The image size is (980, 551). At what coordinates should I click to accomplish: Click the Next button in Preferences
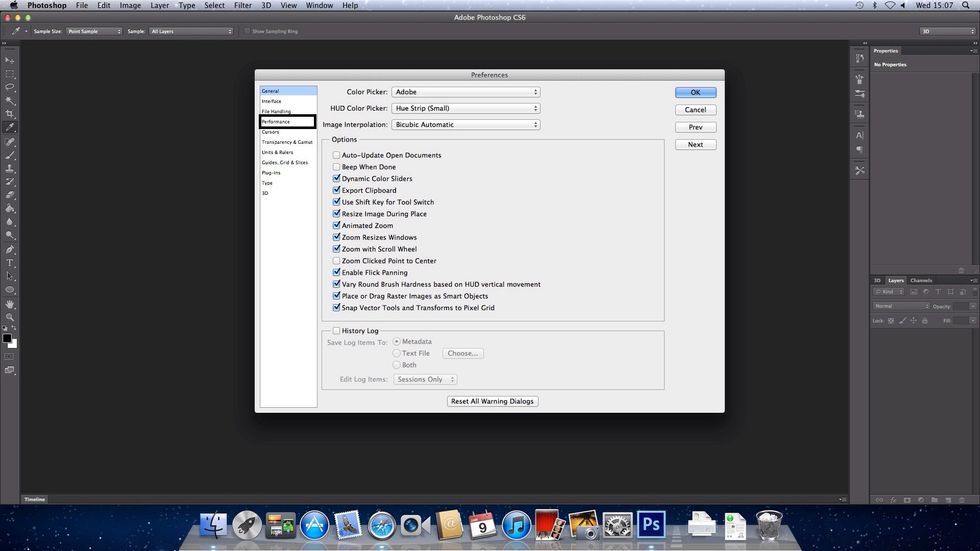tap(696, 144)
